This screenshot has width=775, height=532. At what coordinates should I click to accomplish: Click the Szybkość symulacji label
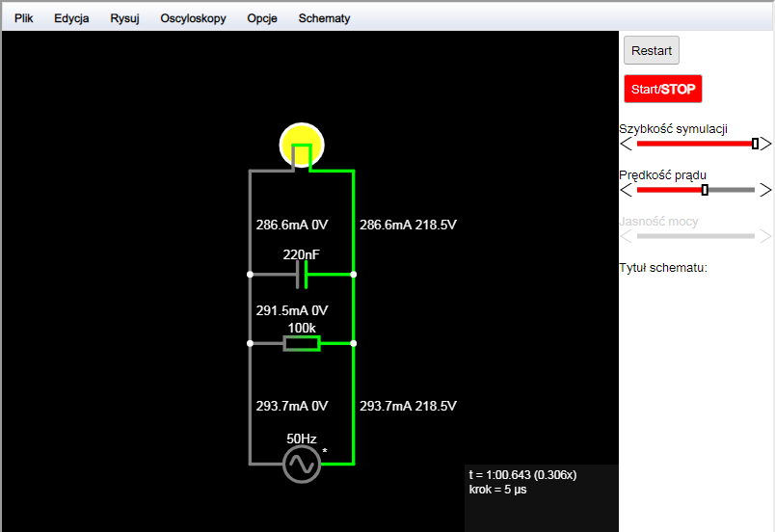(673, 129)
